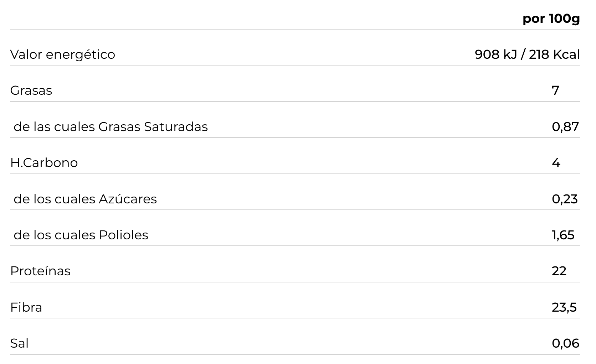596x364 pixels.
Task: Select "de las cuales Grasas Saturadas" label
Action: click(x=111, y=127)
